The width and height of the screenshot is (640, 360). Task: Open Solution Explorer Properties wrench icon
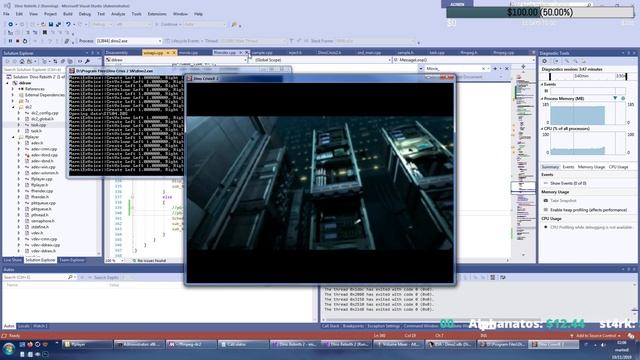click(x=87, y=61)
